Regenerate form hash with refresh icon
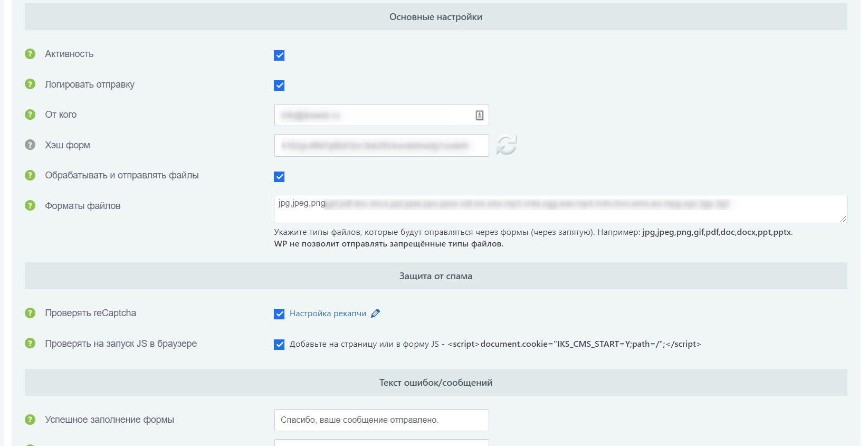The width and height of the screenshot is (868, 446). (507, 145)
